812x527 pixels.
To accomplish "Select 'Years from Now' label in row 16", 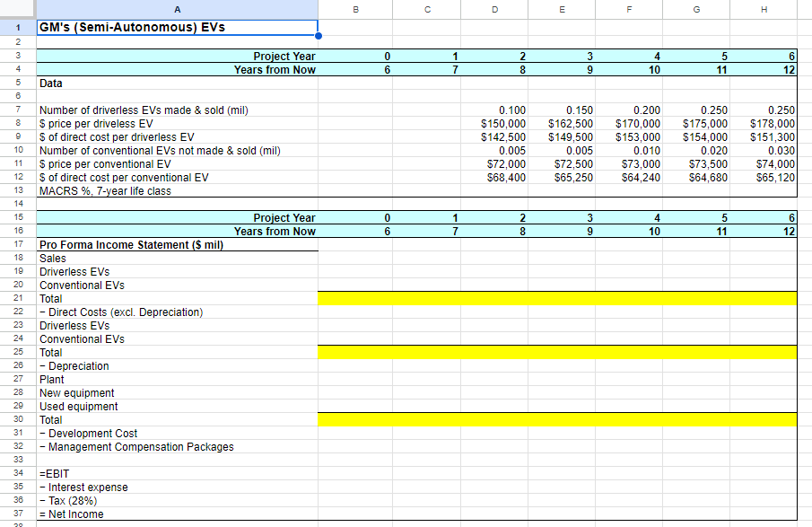I will tap(275, 231).
